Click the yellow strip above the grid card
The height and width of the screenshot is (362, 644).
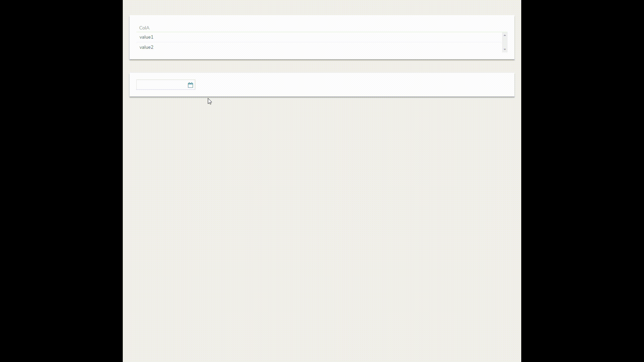[322, 8]
